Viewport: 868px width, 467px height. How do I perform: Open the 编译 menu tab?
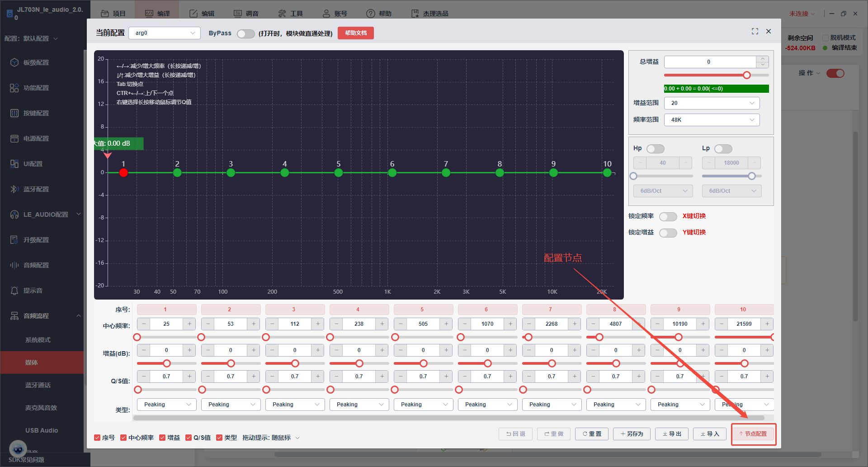[x=157, y=14]
